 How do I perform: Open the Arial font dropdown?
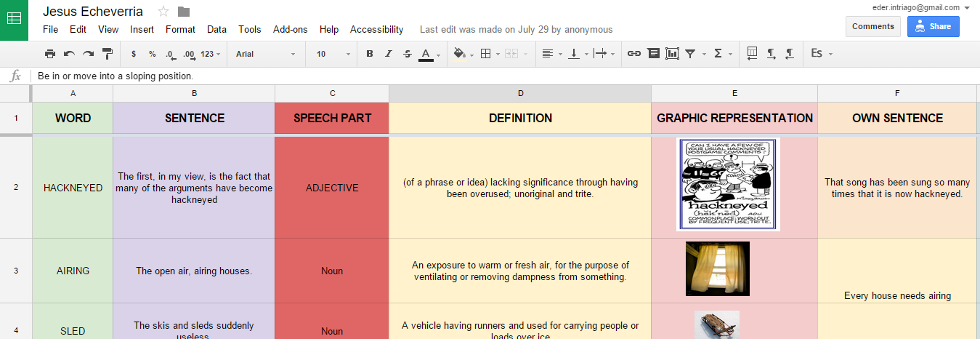(x=266, y=54)
